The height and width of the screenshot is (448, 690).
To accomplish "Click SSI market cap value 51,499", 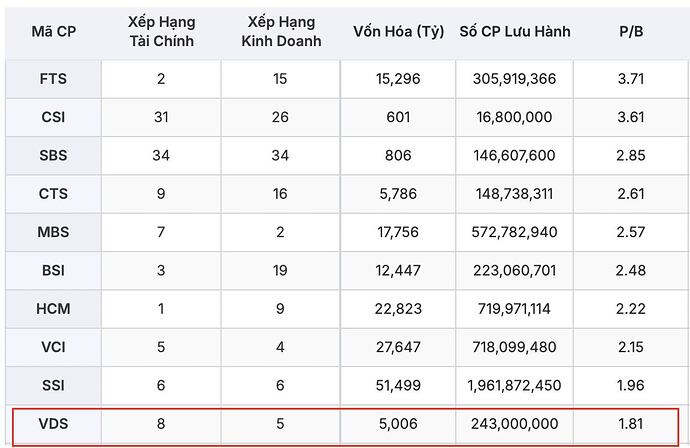I will [x=398, y=386].
